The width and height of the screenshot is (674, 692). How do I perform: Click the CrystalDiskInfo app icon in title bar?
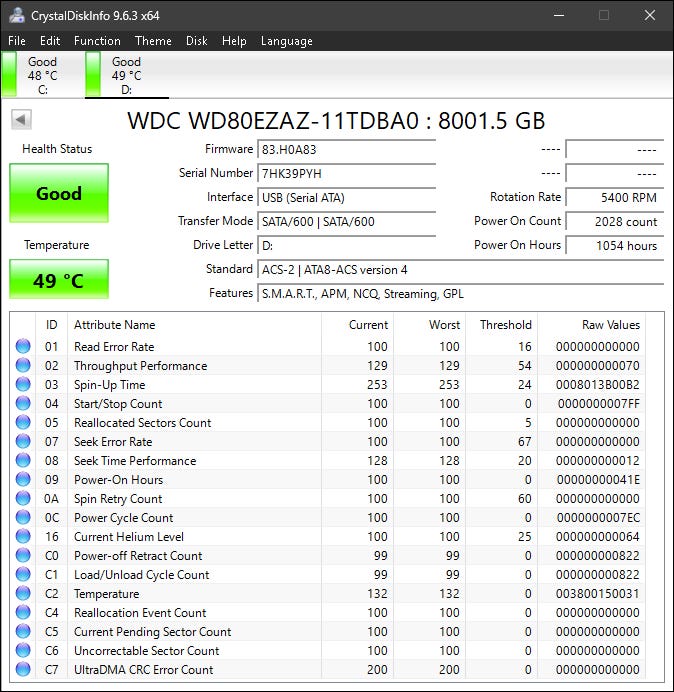pos(15,15)
